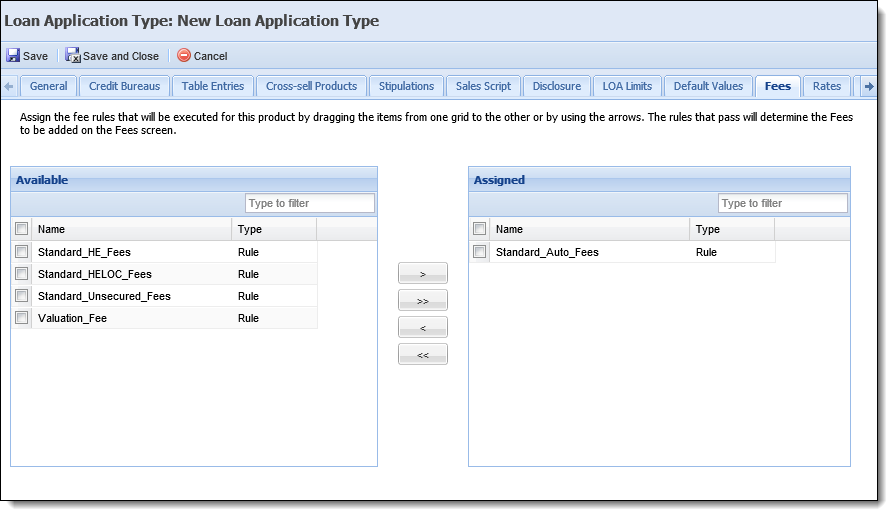Image resolution: width=893 pixels, height=516 pixels.
Task: Open the Sales Script tab
Action: pos(484,87)
